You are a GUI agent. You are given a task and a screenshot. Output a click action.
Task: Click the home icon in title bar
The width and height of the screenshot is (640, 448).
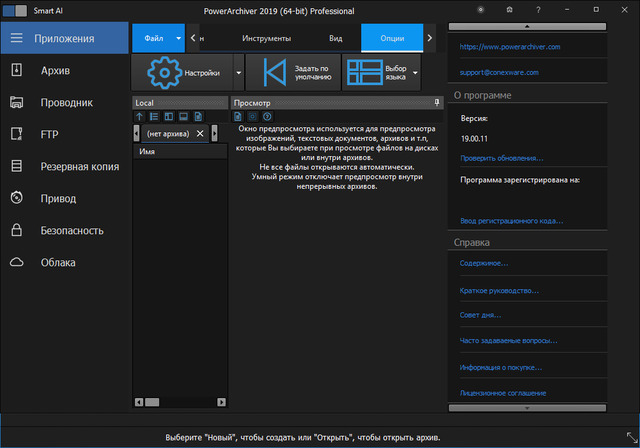pyautogui.click(x=509, y=10)
